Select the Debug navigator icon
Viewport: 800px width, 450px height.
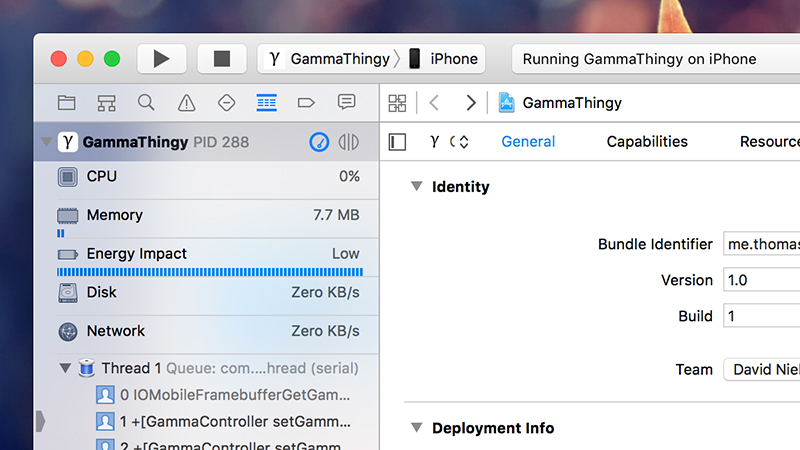(266, 103)
